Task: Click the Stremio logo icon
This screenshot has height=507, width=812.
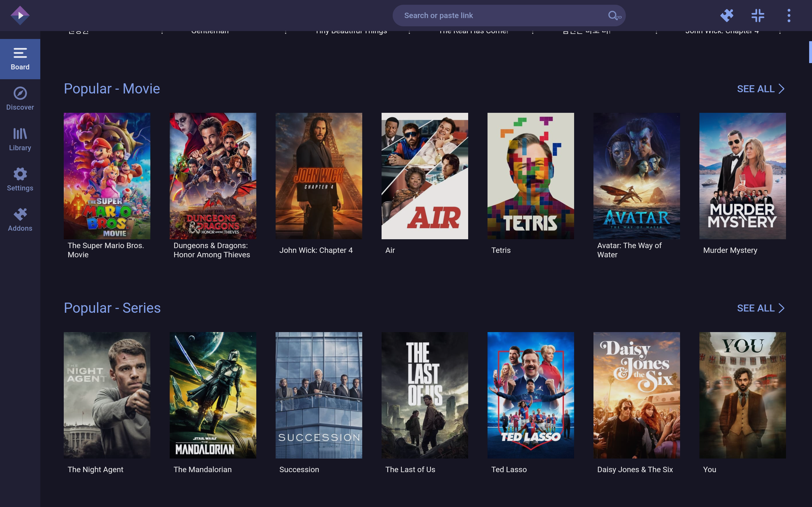Action: point(20,16)
